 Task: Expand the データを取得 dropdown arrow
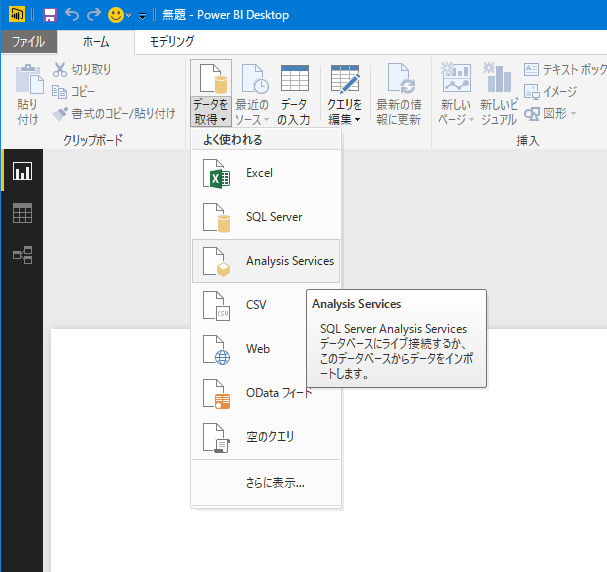pyautogui.click(x=210, y=119)
